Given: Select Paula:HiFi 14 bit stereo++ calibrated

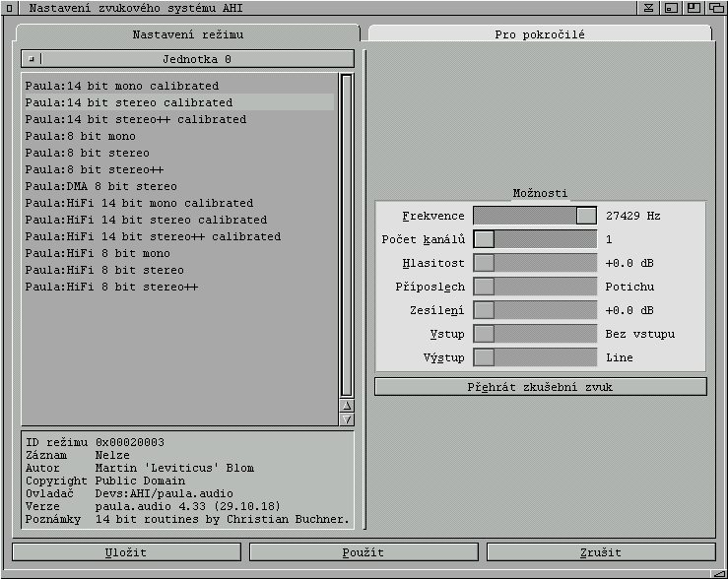Looking at the screenshot, I should click(153, 236).
